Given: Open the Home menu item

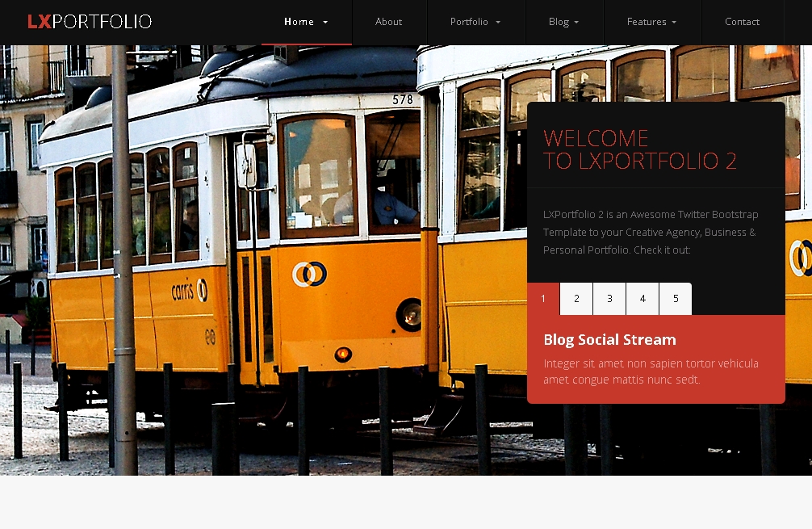Looking at the screenshot, I should tap(299, 22).
